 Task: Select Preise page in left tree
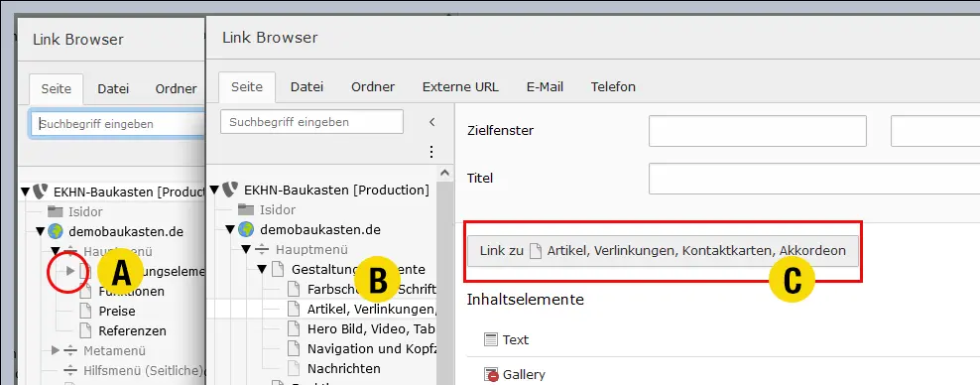[x=117, y=311]
